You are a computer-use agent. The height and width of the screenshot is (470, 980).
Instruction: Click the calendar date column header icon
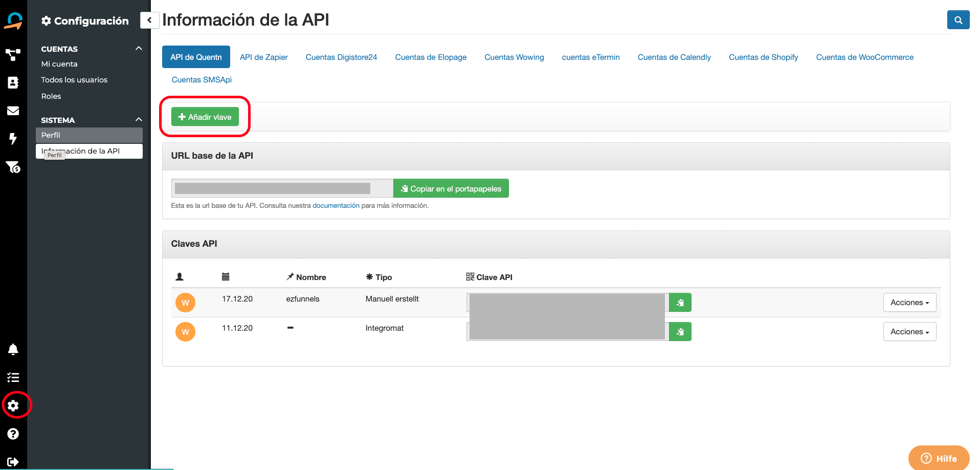coord(226,277)
